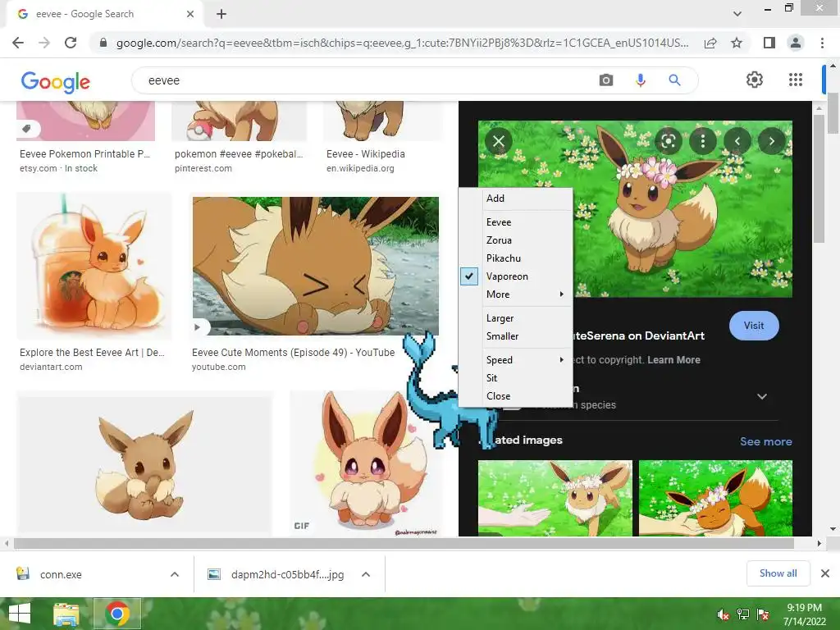Image resolution: width=840 pixels, height=630 pixels.
Task: Open File Explorer from the taskbar
Action: click(x=66, y=614)
